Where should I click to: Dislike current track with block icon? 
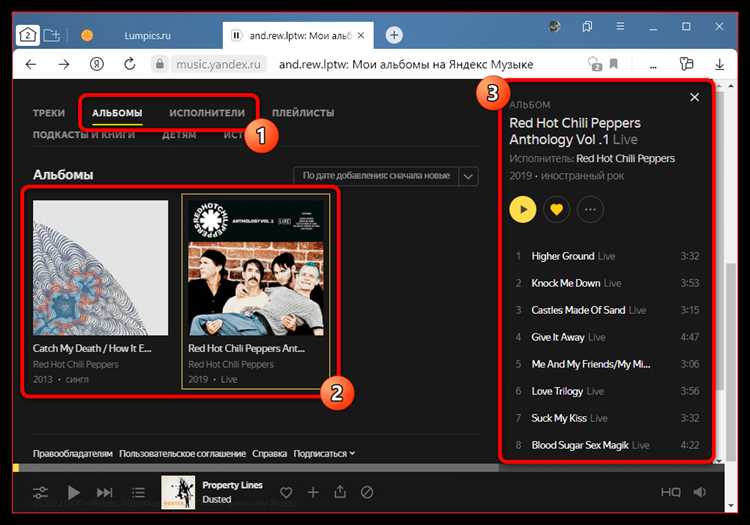367,492
